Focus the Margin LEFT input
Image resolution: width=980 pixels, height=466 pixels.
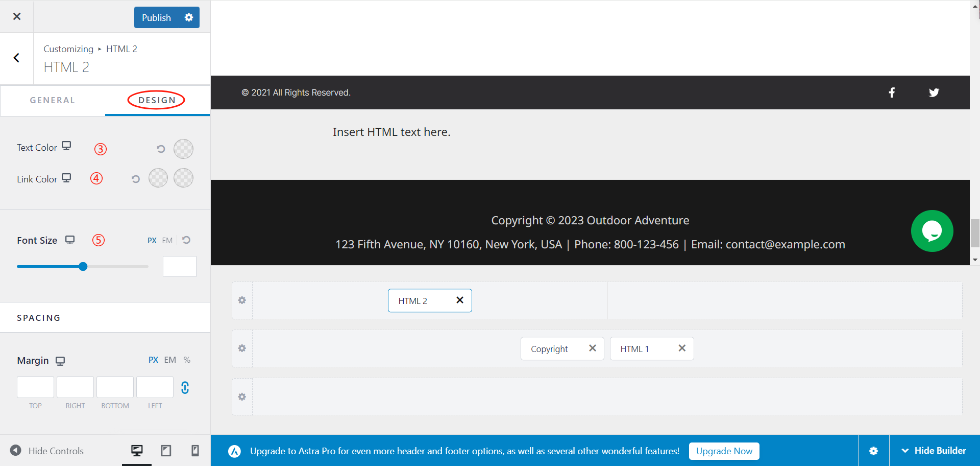click(x=155, y=387)
